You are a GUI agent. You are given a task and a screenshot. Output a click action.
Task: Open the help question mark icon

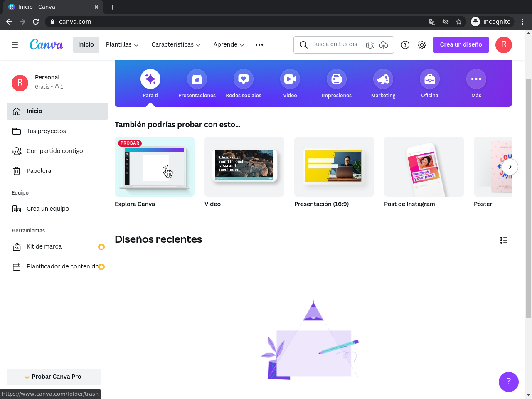click(405, 45)
